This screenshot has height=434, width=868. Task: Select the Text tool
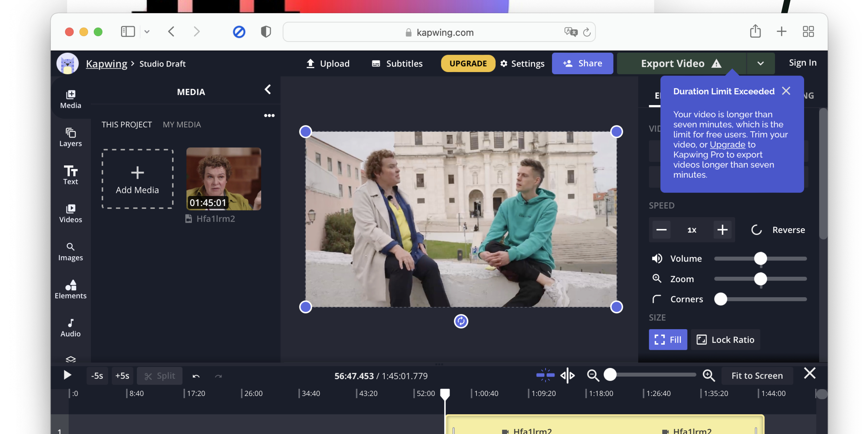pyautogui.click(x=70, y=175)
